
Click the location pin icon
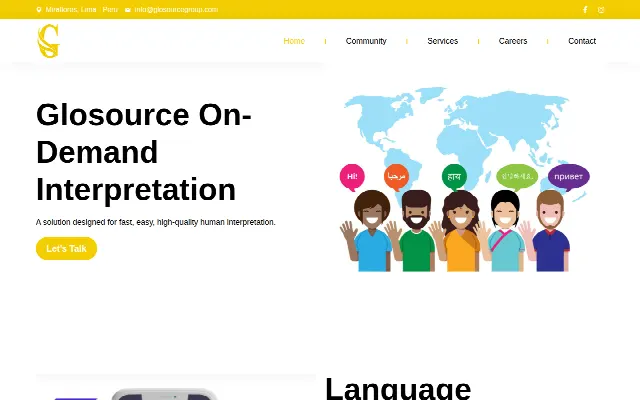[x=39, y=10]
